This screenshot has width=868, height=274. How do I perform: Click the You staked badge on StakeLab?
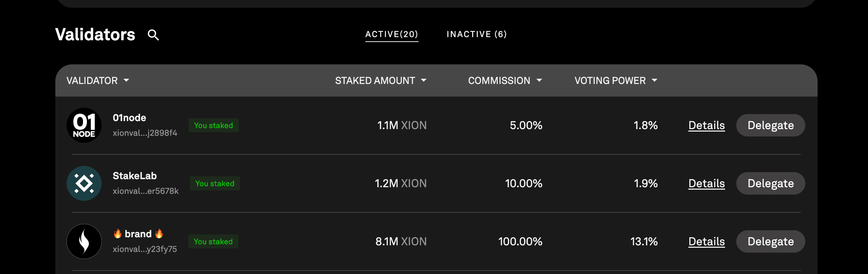pos(215,183)
